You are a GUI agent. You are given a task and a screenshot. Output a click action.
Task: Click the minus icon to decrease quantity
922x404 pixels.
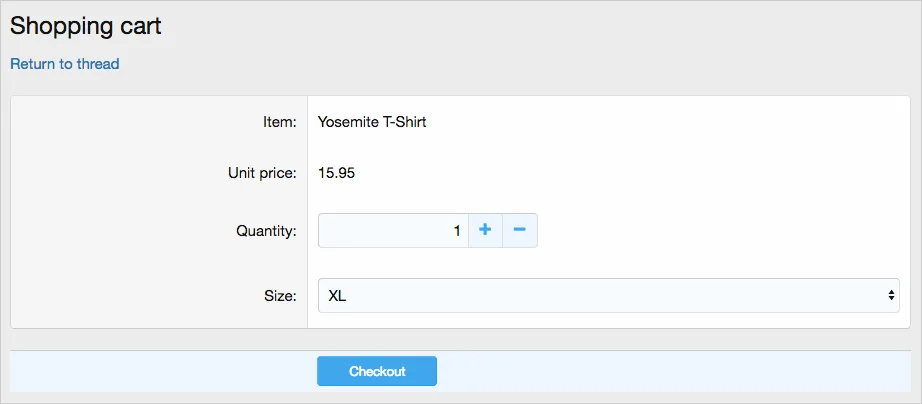(x=519, y=230)
